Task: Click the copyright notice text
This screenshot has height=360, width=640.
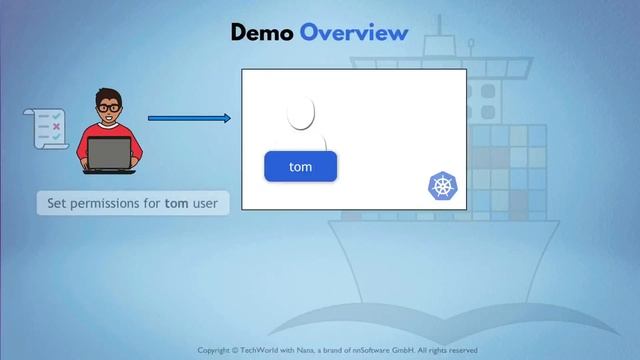Action: tap(337, 350)
